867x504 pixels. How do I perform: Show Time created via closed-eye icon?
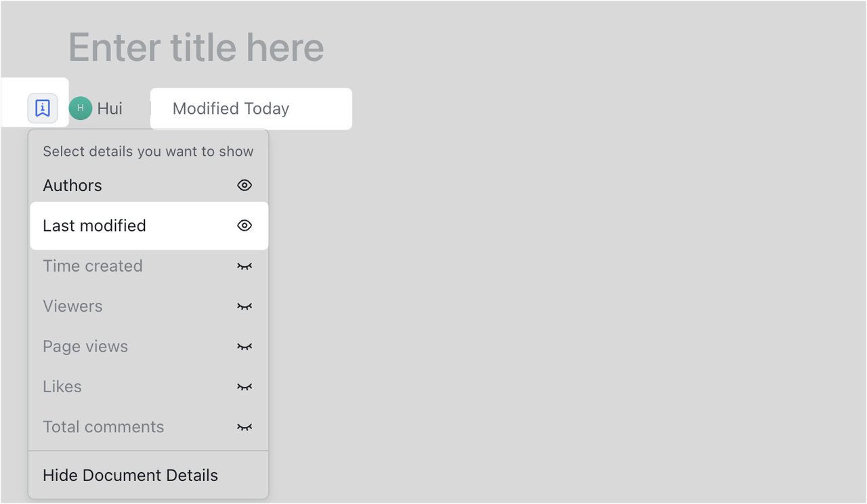point(245,266)
